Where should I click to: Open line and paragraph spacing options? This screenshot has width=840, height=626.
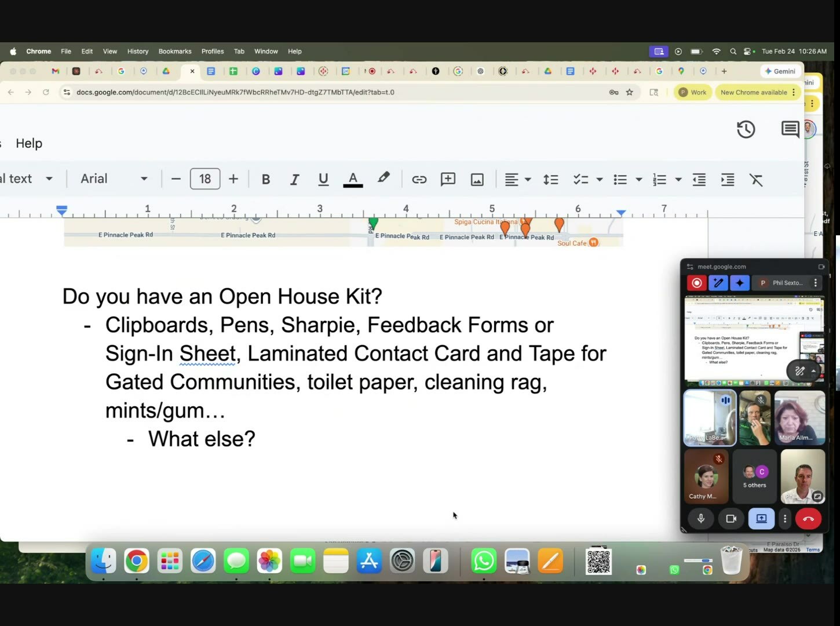tap(550, 180)
